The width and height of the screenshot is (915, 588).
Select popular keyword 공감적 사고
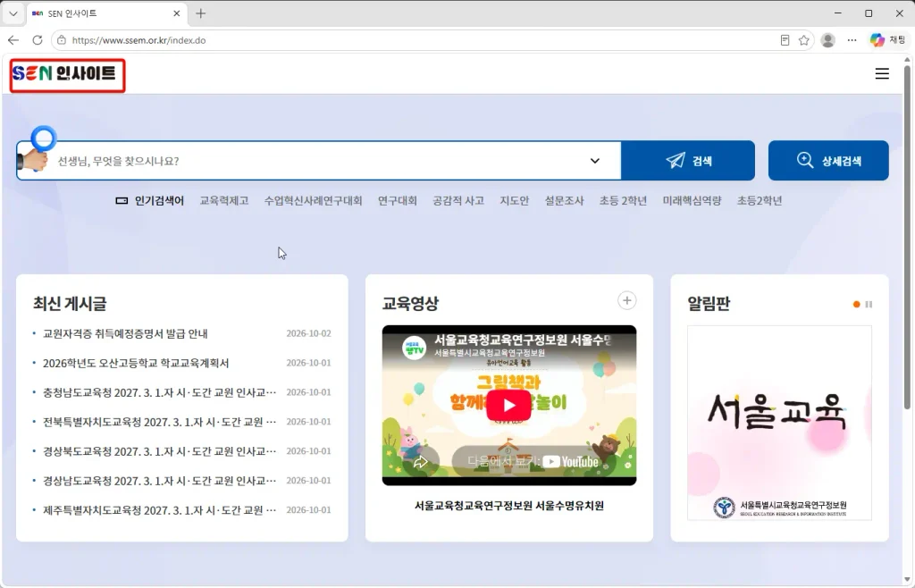458,201
